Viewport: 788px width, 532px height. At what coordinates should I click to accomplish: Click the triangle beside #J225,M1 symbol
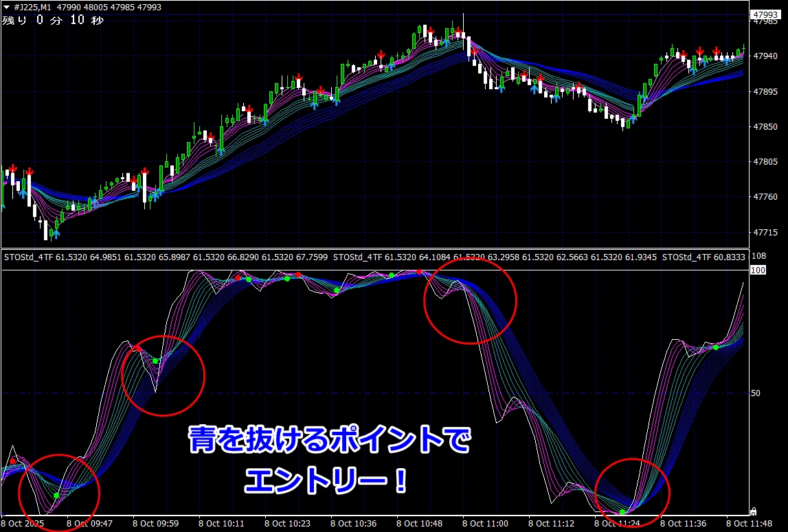pyautogui.click(x=6, y=7)
